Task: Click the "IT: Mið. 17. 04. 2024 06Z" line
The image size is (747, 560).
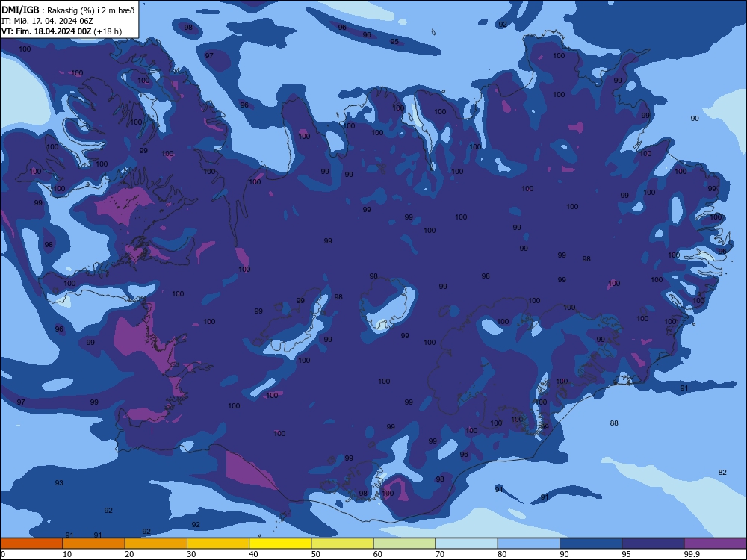Action: tap(47, 22)
